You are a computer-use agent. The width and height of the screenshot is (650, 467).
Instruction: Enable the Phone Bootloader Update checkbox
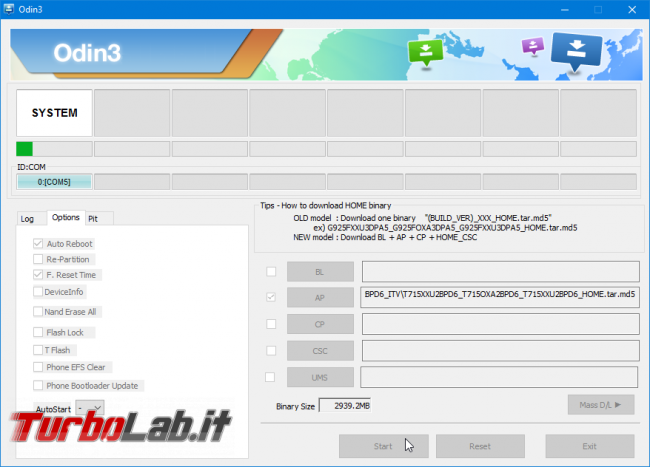click(x=38, y=386)
